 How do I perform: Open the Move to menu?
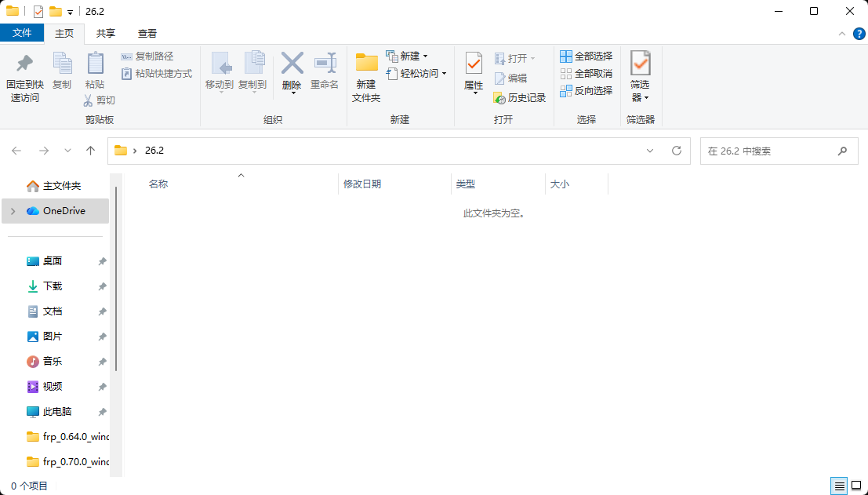220,72
